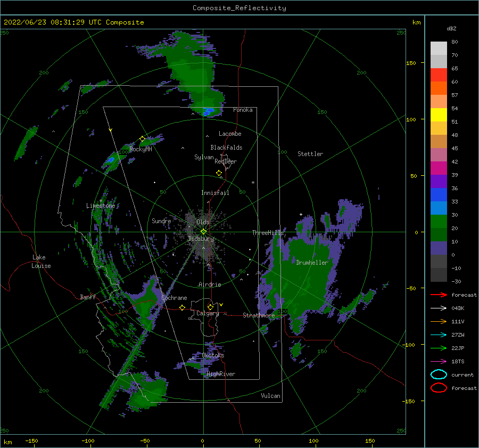Screen dimensions: 479x448
Task: Click the Olds city label
Action: click(203, 222)
